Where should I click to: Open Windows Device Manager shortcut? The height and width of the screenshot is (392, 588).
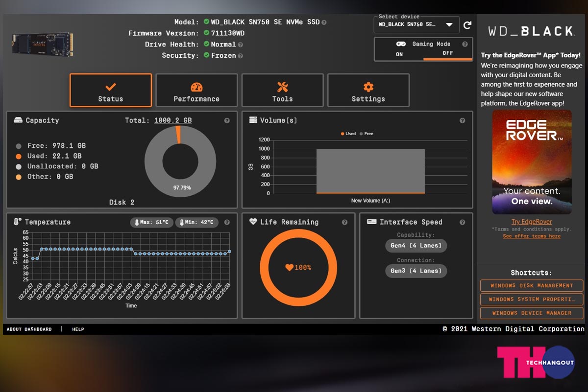[532, 313]
